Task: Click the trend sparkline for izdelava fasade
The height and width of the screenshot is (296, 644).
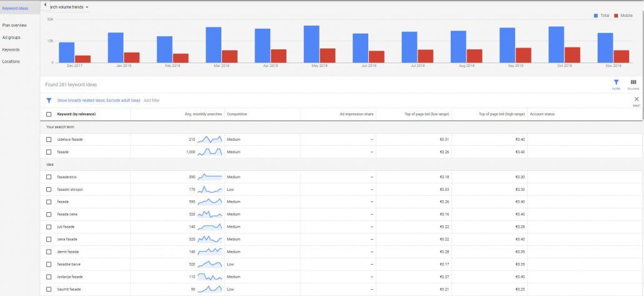Action: pos(209,140)
